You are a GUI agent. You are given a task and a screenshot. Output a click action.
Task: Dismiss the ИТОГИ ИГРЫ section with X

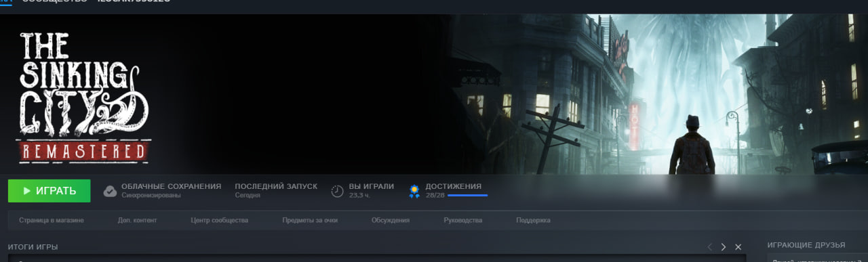(738, 247)
